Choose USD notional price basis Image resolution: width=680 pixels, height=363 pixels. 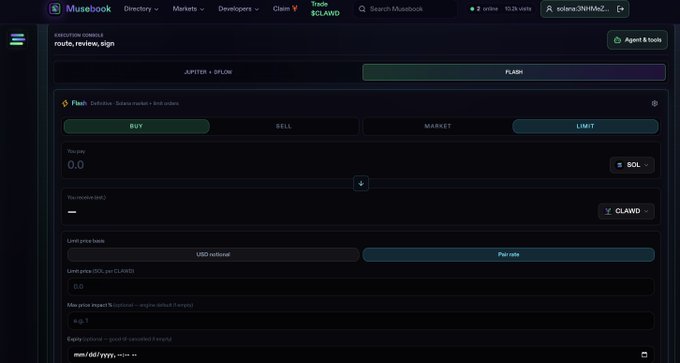coord(213,255)
